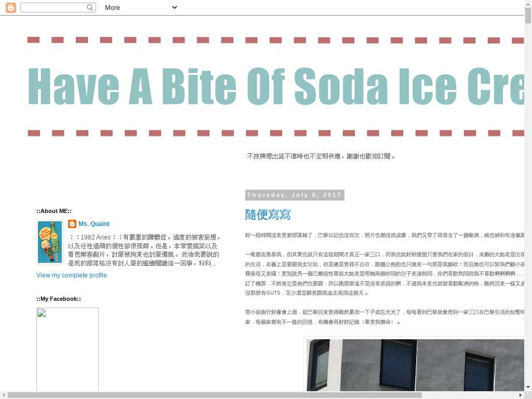Image resolution: width=532 pixels, height=399 pixels.
Task: Click the building photo in the post
Action: click(x=416, y=365)
